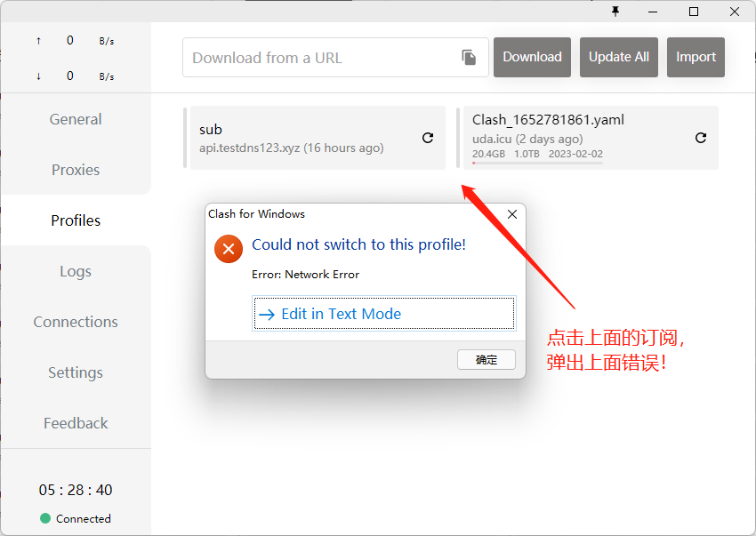The width and height of the screenshot is (756, 536).
Task: Click the Could not switch to this profile! heading
Action: pyautogui.click(x=358, y=244)
